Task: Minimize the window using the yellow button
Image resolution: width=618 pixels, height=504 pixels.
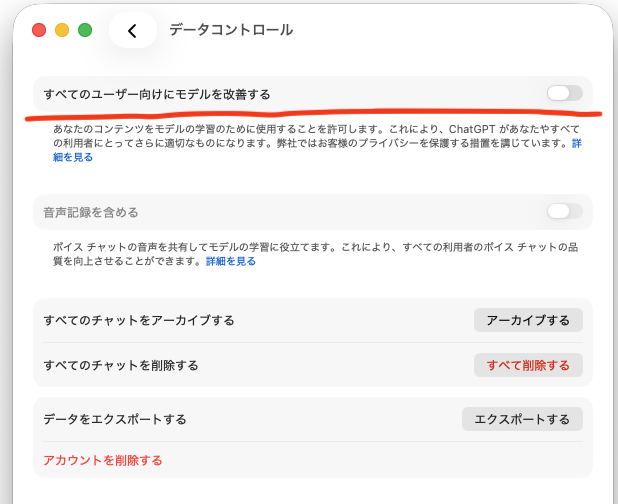Action: coord(62,30)
